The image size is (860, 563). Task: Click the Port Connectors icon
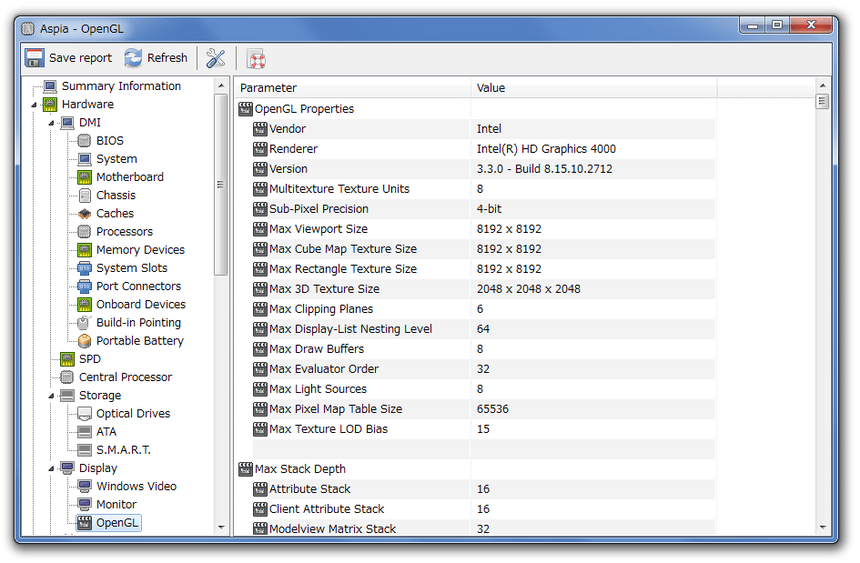point(84,286)
